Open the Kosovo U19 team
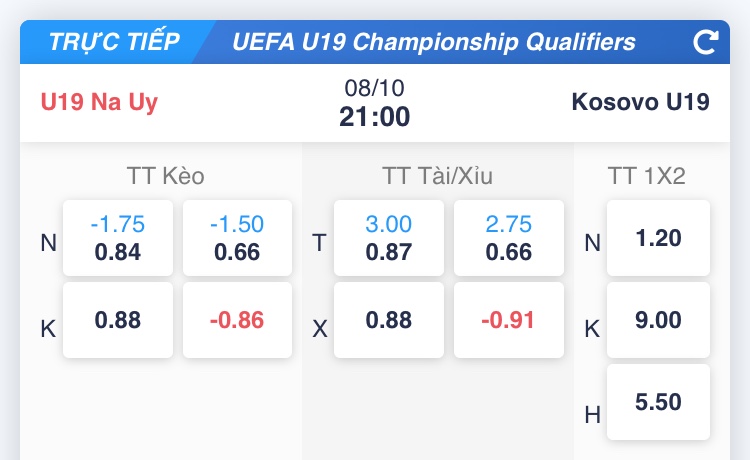 point(641,102)
